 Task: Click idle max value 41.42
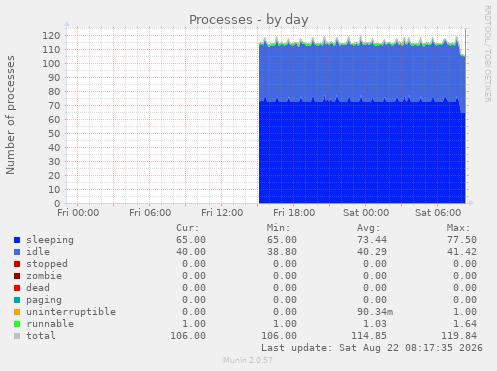(x=462, y=252)
